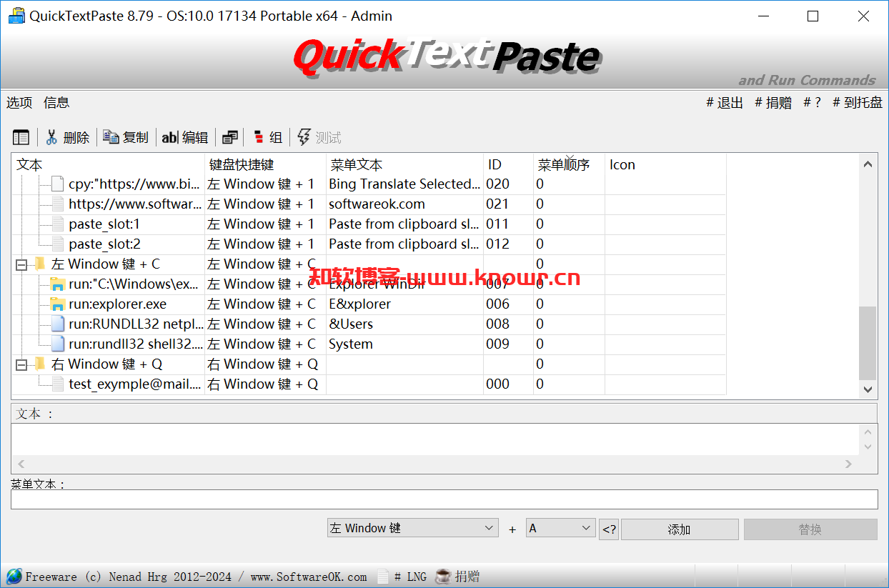
Task: Click the file icon beside run:rundll32 shell32
Action: [58, 344]
